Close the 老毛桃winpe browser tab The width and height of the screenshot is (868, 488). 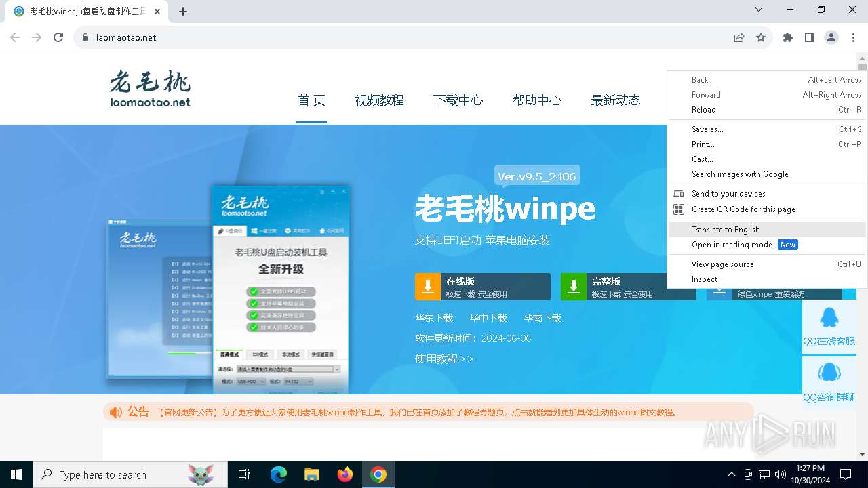[x=158, y=12]
